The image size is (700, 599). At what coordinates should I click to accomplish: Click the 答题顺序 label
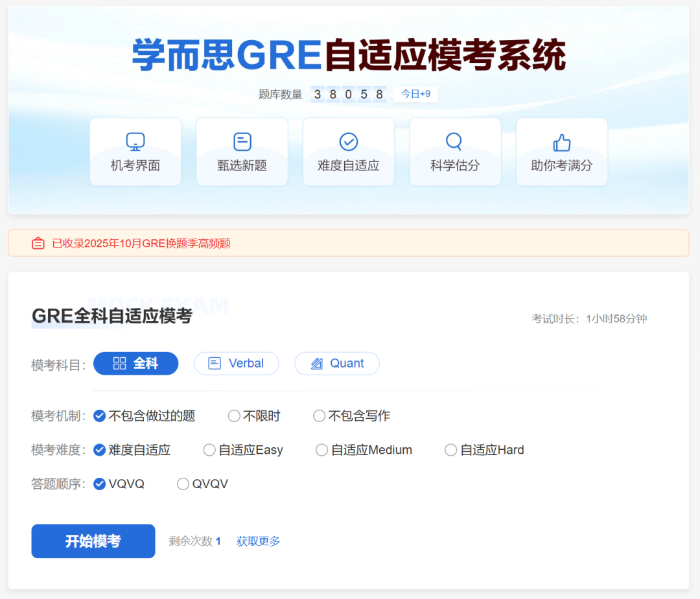tap(58, 484)
